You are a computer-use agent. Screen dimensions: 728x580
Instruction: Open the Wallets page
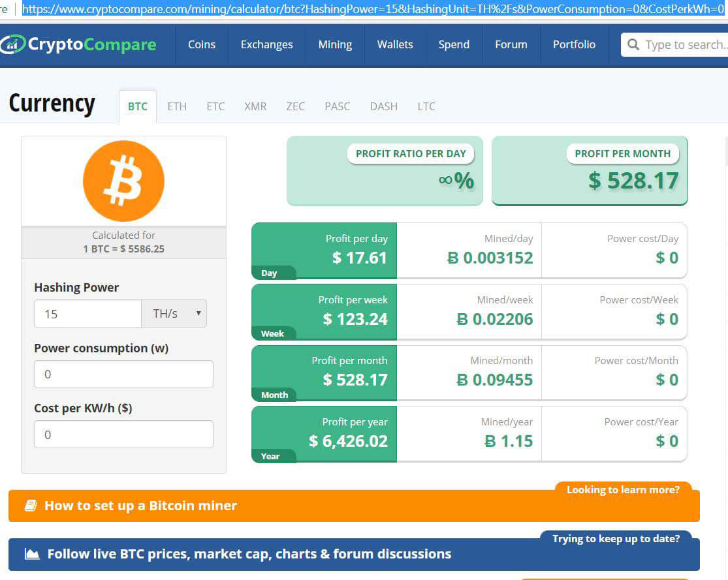pyautogui.click(x=394, y=44)
